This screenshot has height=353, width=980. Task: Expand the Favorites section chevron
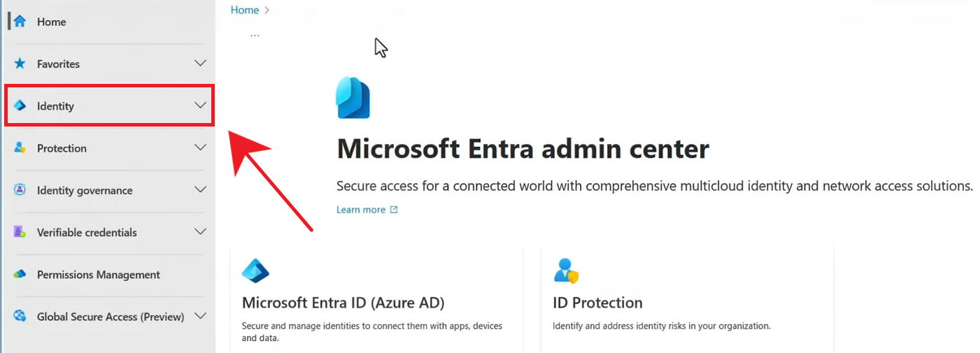pos(200,64)
